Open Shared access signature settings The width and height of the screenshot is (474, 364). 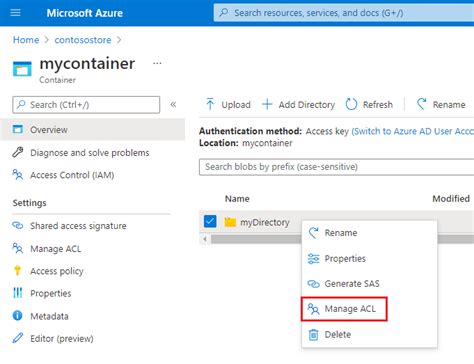[78, 226]
